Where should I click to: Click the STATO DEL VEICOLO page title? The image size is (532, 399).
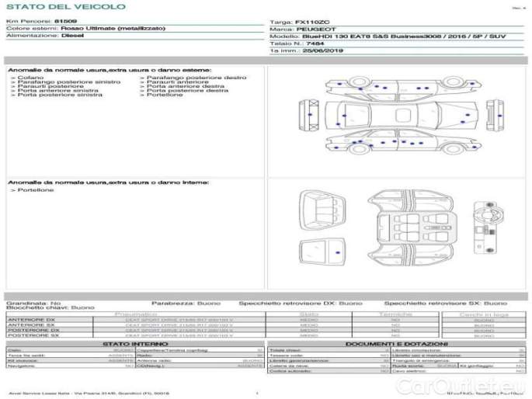click(x=66, y=7)
